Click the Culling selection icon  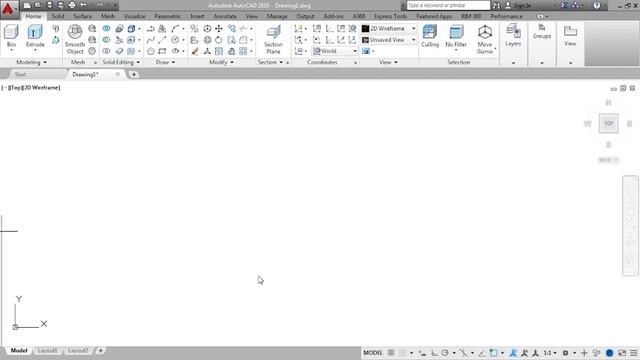[430, 36]
